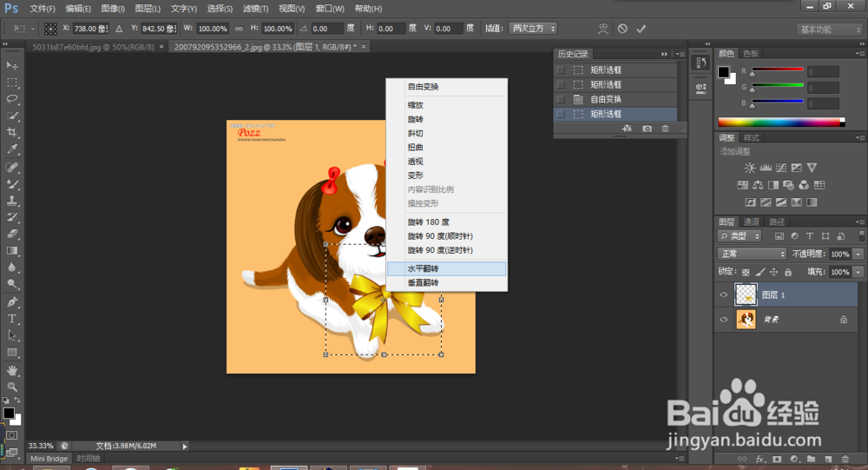Select the Type tool
868x470 pixels.
click(x=11, y=319)
